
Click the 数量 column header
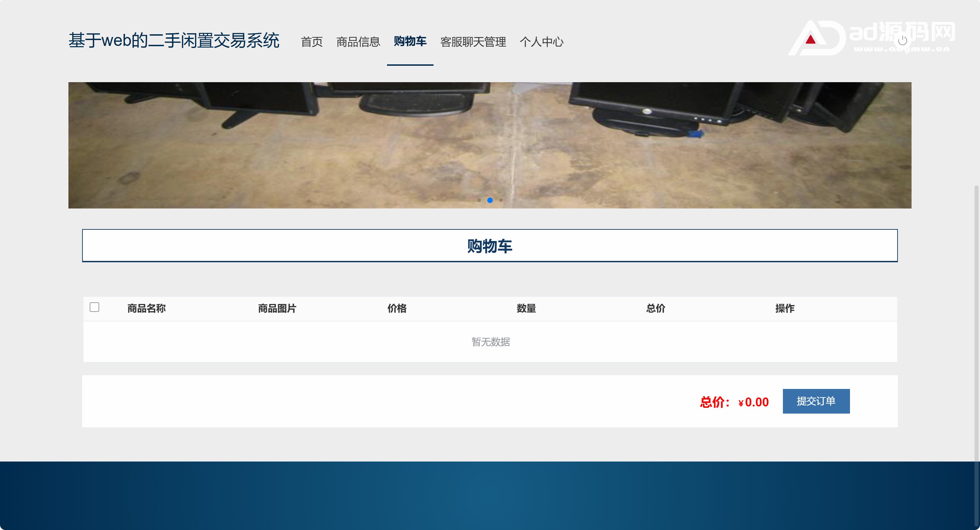click(526, 308)
